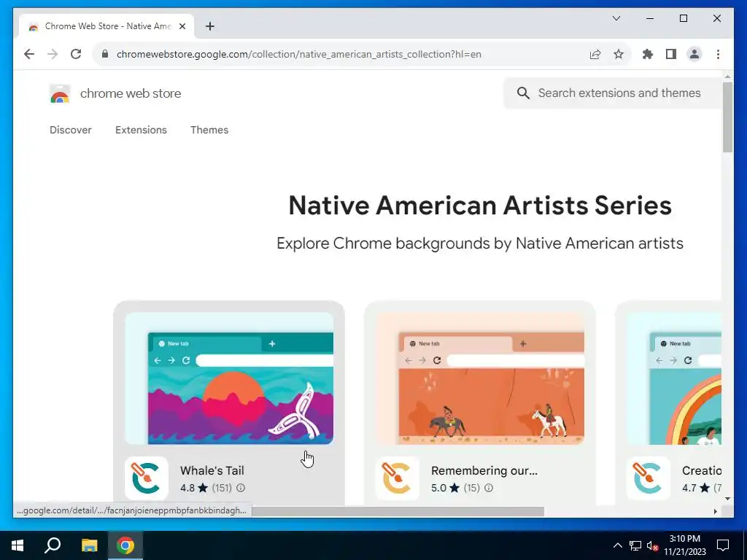
Task: Open a new tab with plus button
Action: click(210, 26)
